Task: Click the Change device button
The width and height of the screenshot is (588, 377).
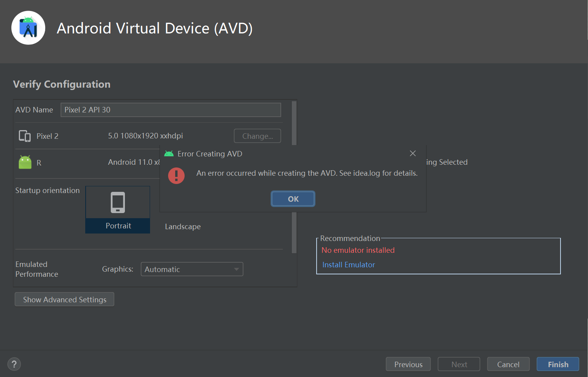Action: pos(258,136)
